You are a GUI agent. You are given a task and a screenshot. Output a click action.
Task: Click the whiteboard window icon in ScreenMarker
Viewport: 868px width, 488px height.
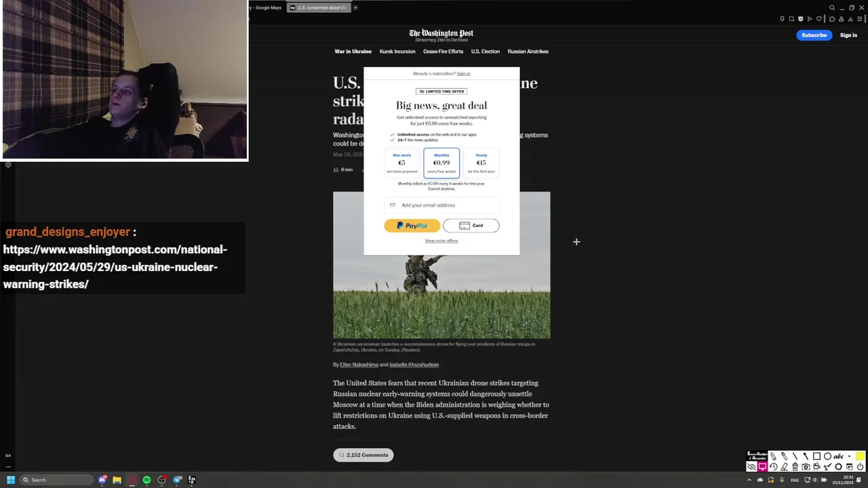coord(849,466)
